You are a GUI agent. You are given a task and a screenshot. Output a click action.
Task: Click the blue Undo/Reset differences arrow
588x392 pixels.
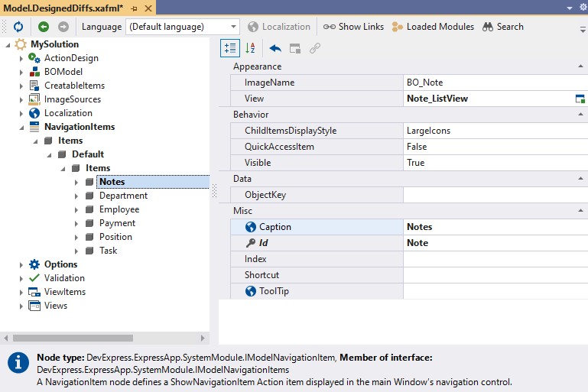275,48
